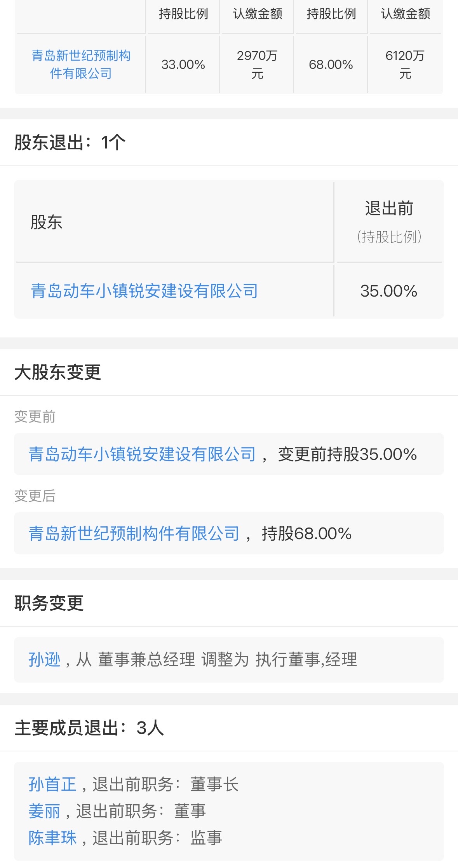The image size is (458, 868).
Task: Click the 68.00% cell in the top table
Action: [x=331, y=65]
